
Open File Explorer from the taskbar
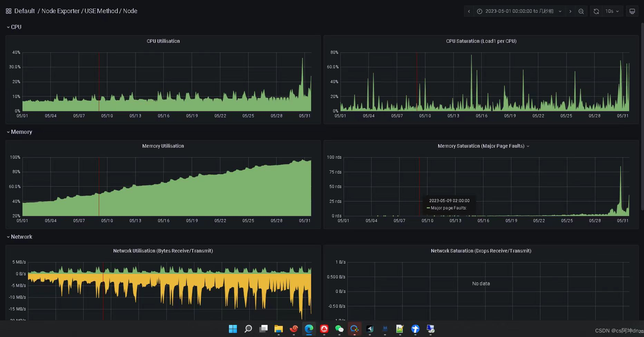(279, 329)
